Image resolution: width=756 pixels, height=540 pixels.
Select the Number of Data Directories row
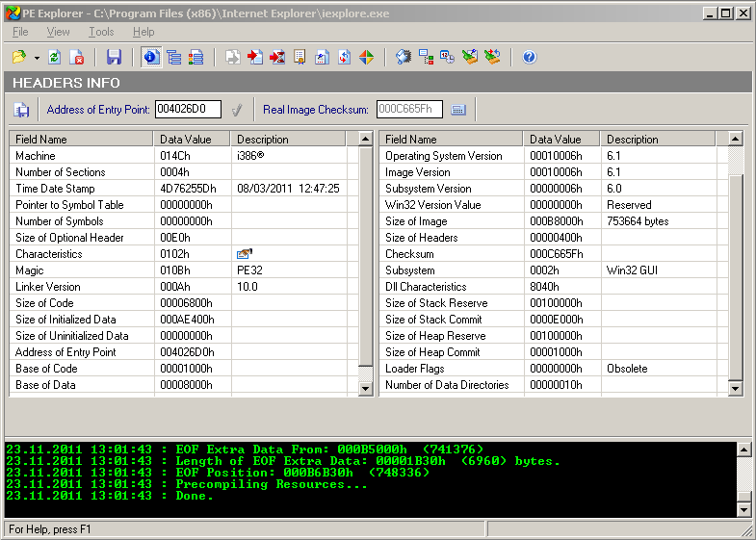554,385
